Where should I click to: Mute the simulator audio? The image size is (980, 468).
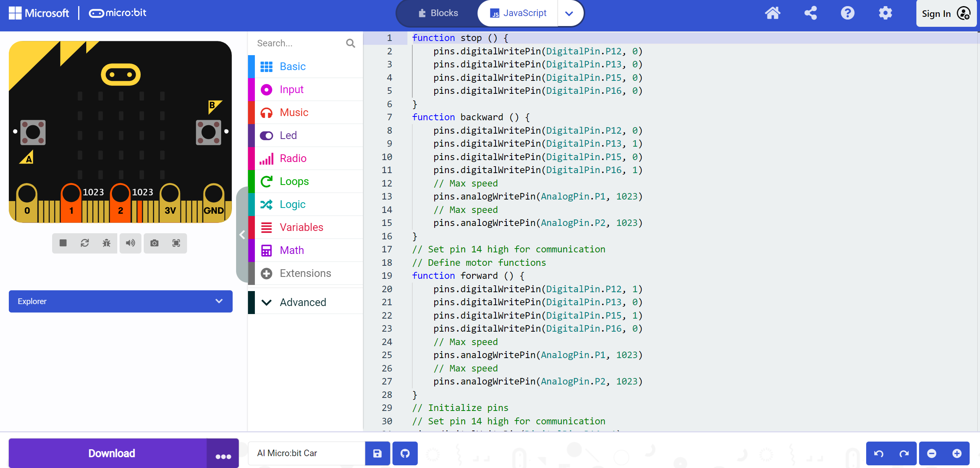(130, 243)
